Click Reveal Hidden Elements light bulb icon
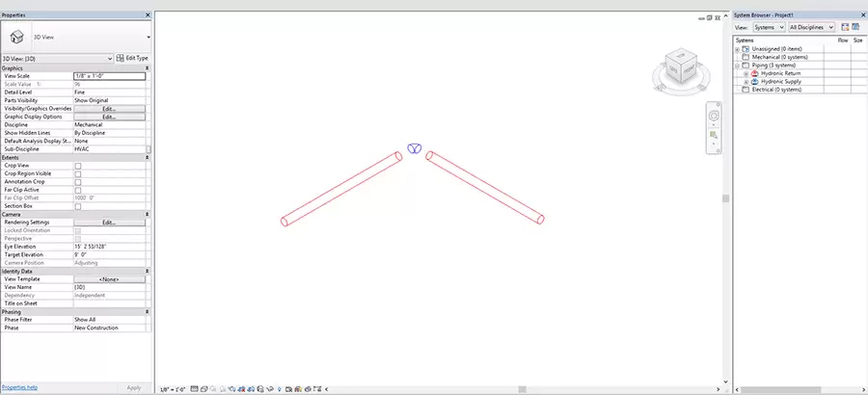 279,389
